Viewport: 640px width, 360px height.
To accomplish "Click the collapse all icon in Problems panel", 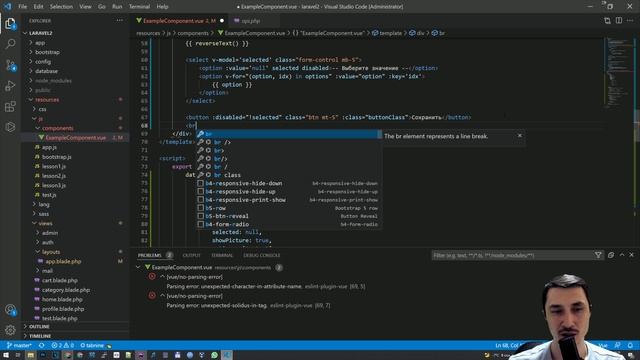I will [611, 255].
